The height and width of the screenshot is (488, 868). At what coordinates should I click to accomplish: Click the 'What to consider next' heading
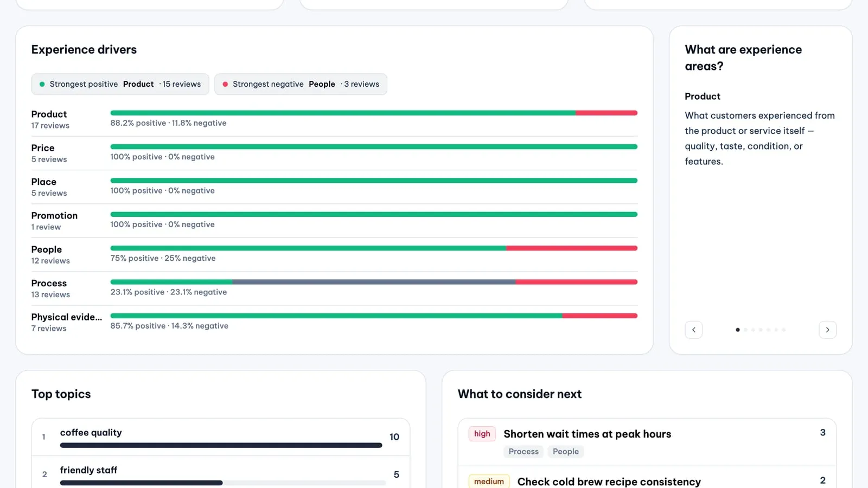[520, 394]
